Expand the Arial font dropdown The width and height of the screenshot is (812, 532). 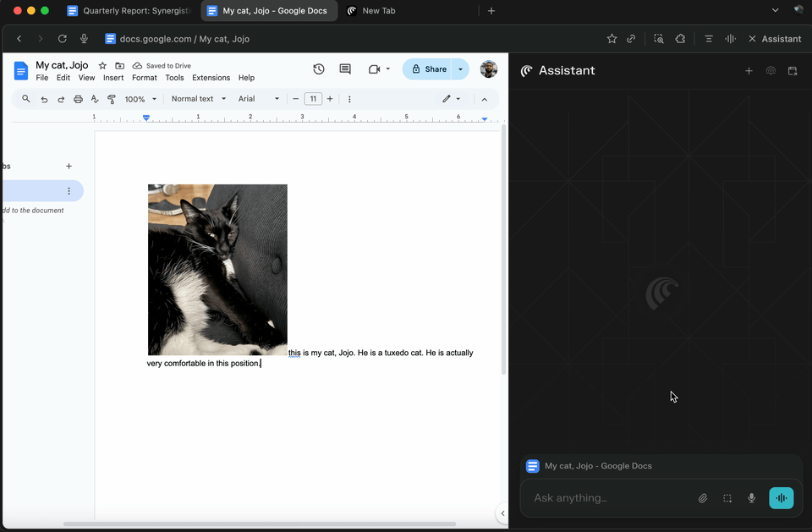click(x=258, y=99)
